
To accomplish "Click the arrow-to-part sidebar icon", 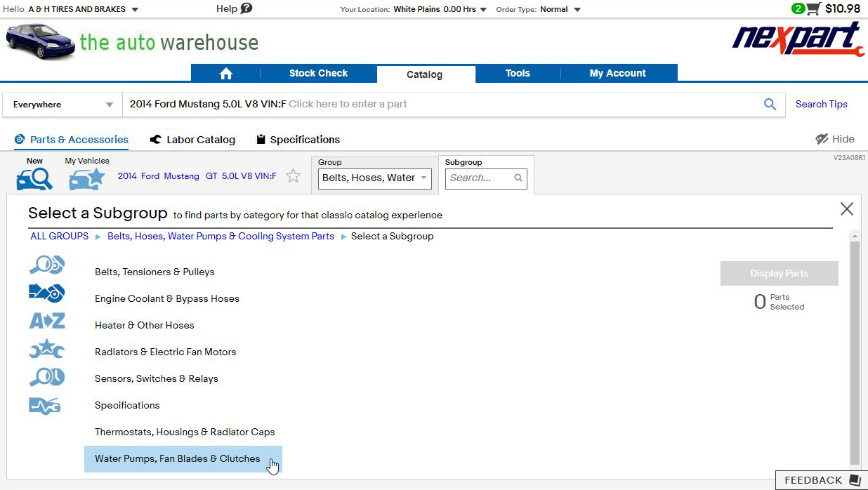I will tap(47, 292).
